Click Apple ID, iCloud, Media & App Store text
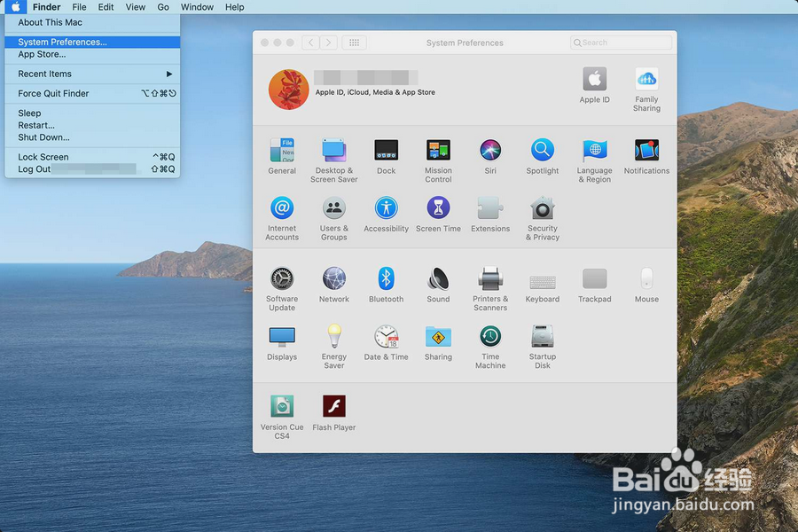Viewport: 798px width, 532px height. pos(375,92)
